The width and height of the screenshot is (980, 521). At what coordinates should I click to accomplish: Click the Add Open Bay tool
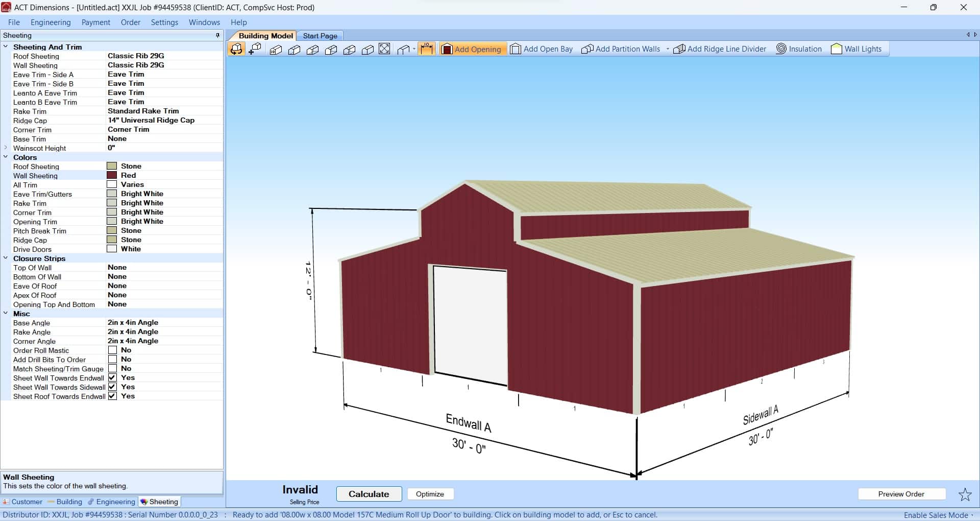(x=542, y=49)
